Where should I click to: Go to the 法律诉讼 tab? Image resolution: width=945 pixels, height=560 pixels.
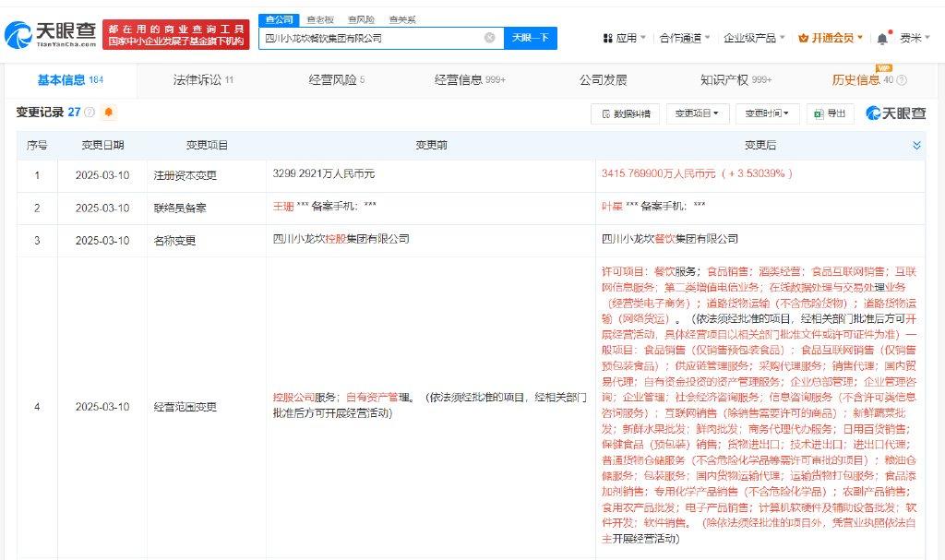click(x=203, y=80)
